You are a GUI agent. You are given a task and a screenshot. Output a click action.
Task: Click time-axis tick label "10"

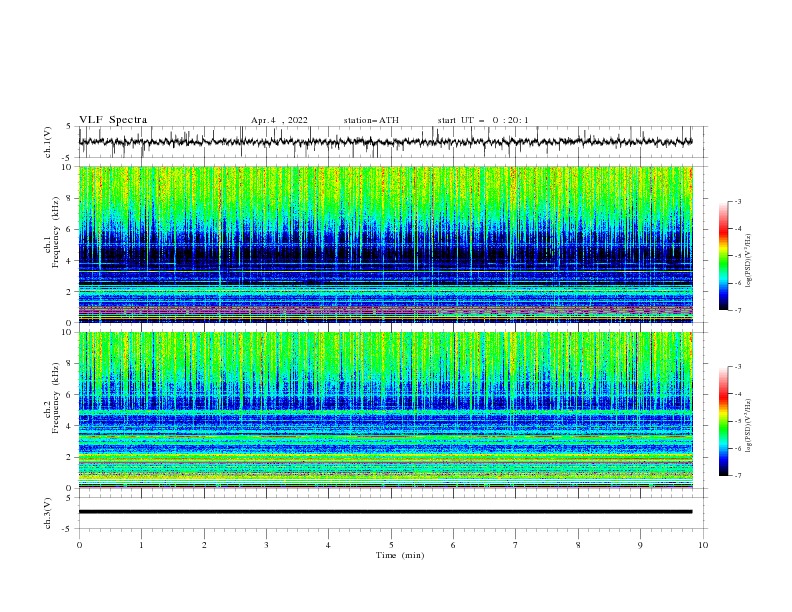click(703, 545)
